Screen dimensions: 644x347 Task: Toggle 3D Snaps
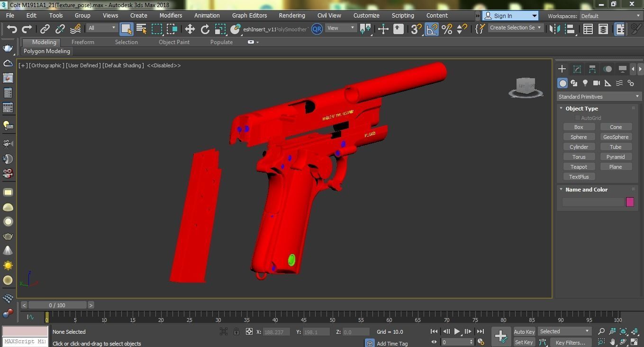(x=416, y=29)
